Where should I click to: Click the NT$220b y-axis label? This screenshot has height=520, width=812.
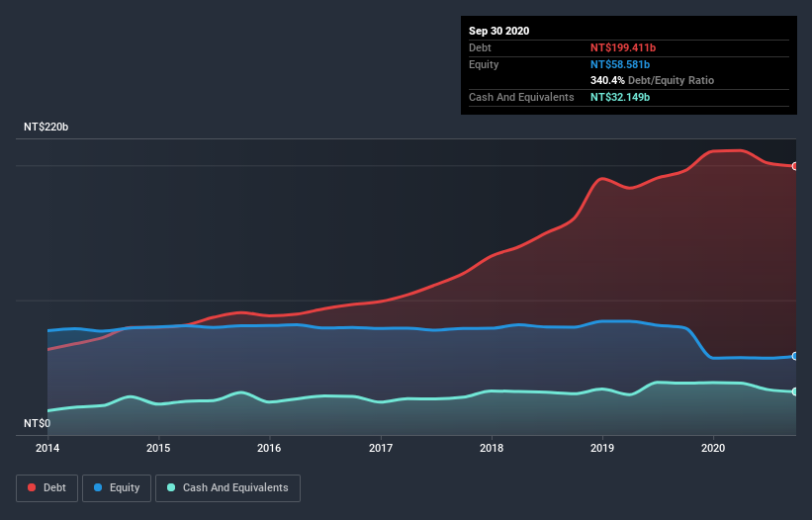(x=46, y=127)
